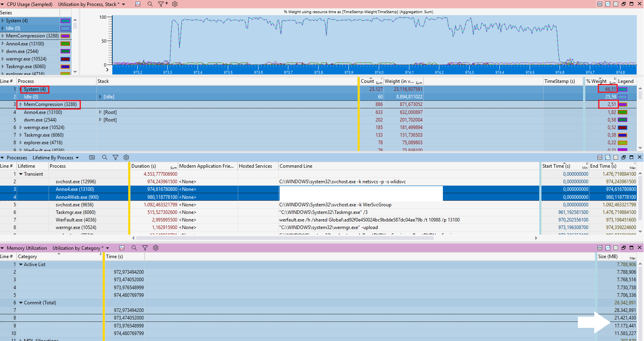The height and width of the screenshot is (341, 644).
Task: Sort by Size (MB) column header
Action: (x=617, y=257)
